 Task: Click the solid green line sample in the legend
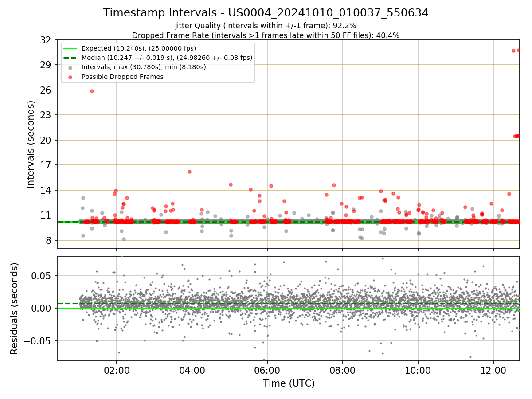[x=70, y=48]
